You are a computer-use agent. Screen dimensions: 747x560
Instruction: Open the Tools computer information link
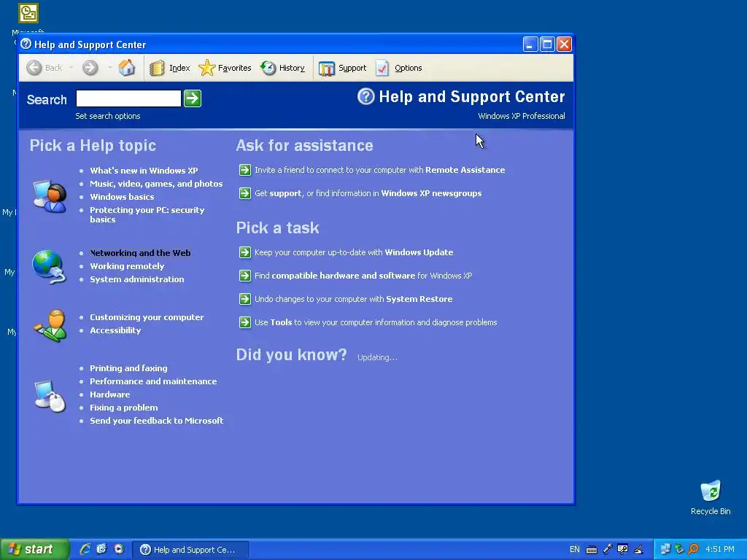click(376, 322)
